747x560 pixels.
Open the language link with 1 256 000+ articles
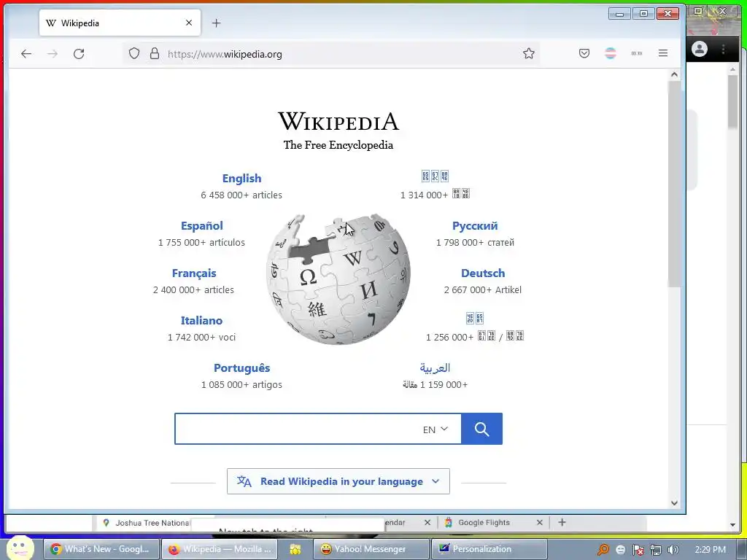(x=474, y=318)
